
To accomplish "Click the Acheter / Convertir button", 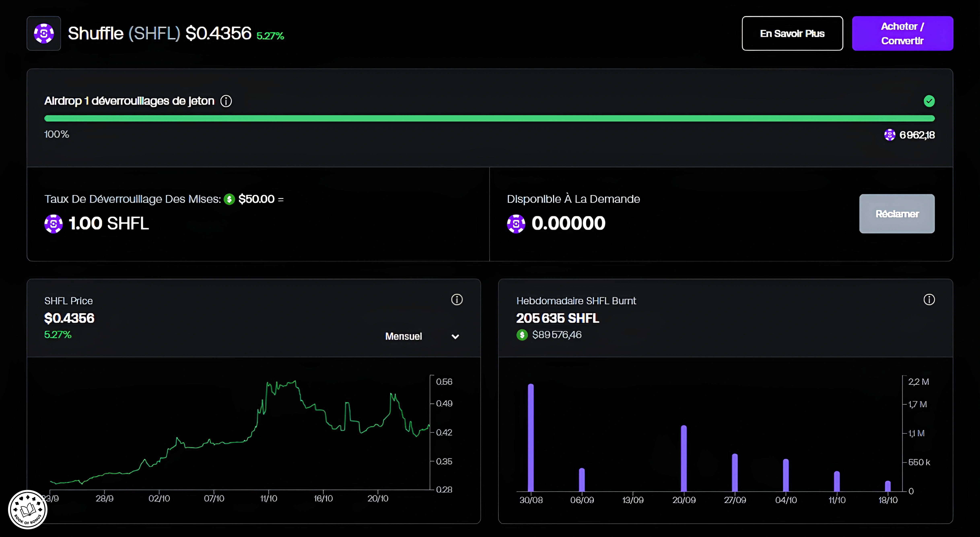I will [902, 33].
